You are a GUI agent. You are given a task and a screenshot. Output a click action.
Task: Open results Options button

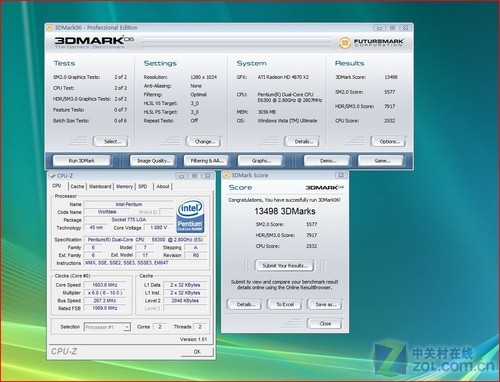[x=389, y=141]
